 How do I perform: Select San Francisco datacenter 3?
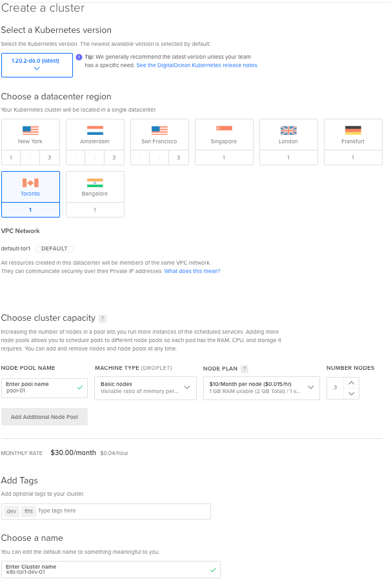pyautogui.click(x=179, y=157)
